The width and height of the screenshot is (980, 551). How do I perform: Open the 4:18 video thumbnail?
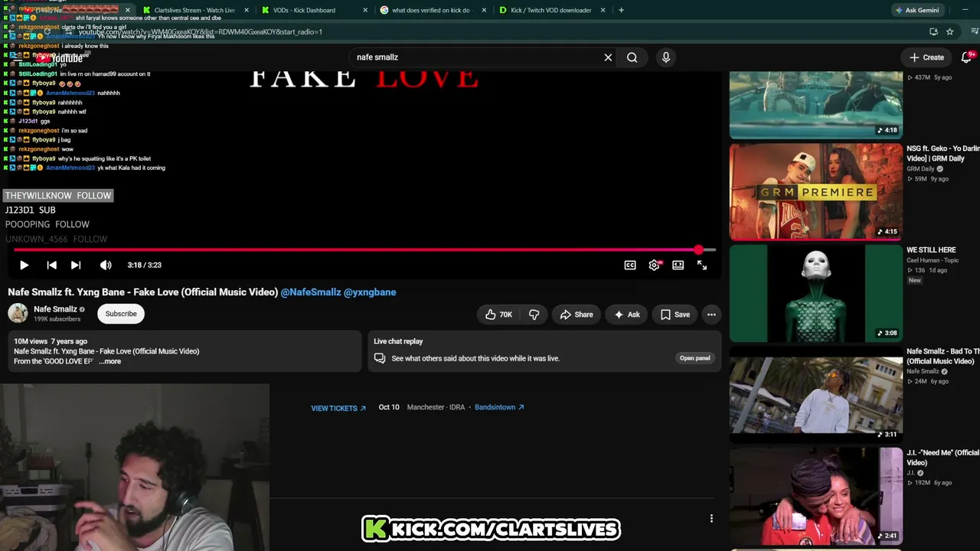click(816, 105)
